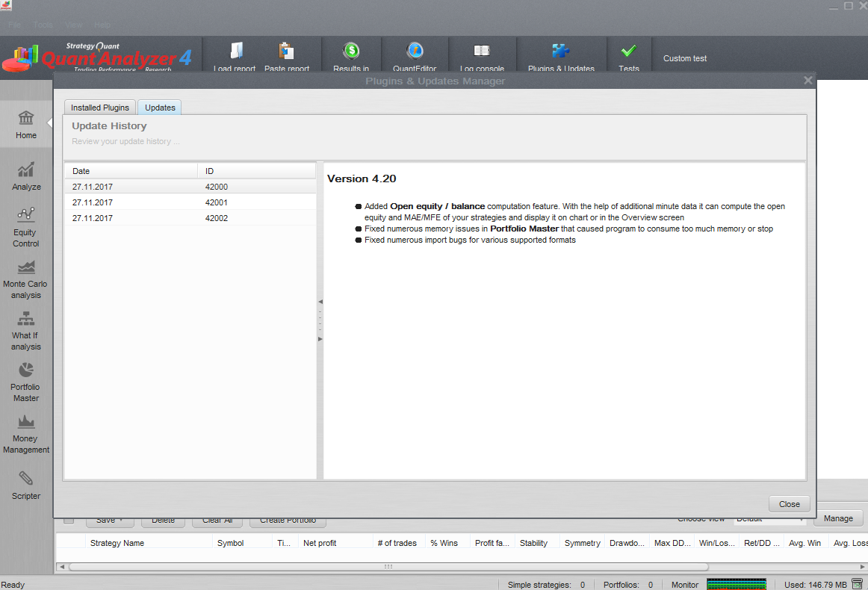Click the Monitor activity graph in status bar
This screenshot has height=590, width=868.
pos(737,585)
